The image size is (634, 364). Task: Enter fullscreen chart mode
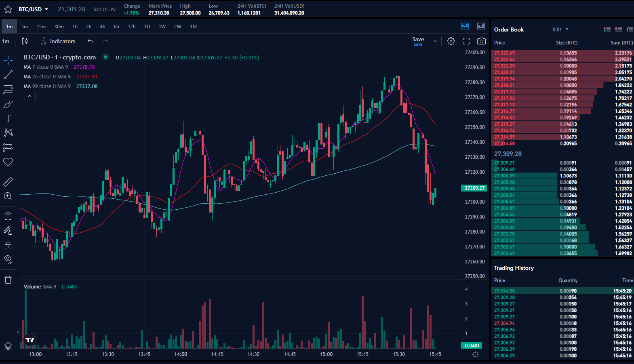pyautogui.click(x=466, y=41)
